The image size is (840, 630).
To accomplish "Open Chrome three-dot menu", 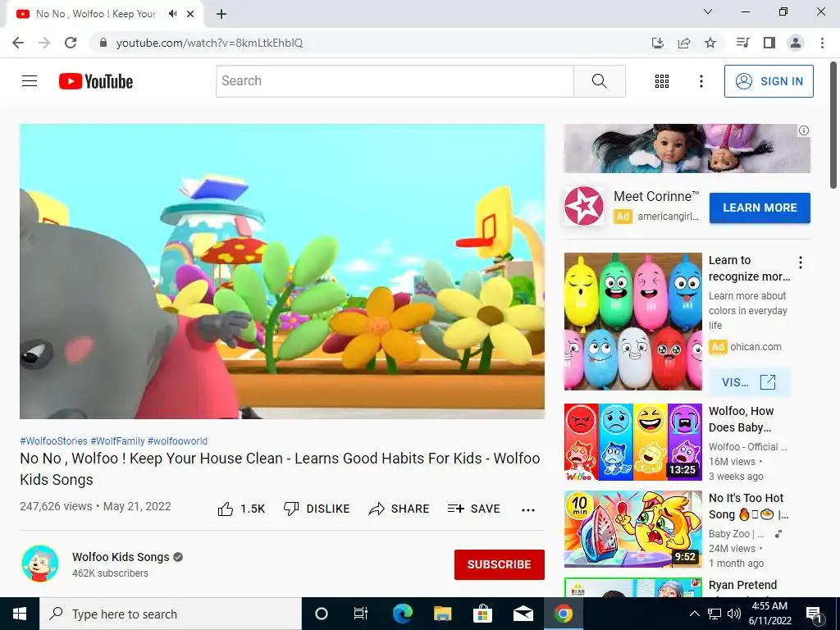I will tap(822, 43).
